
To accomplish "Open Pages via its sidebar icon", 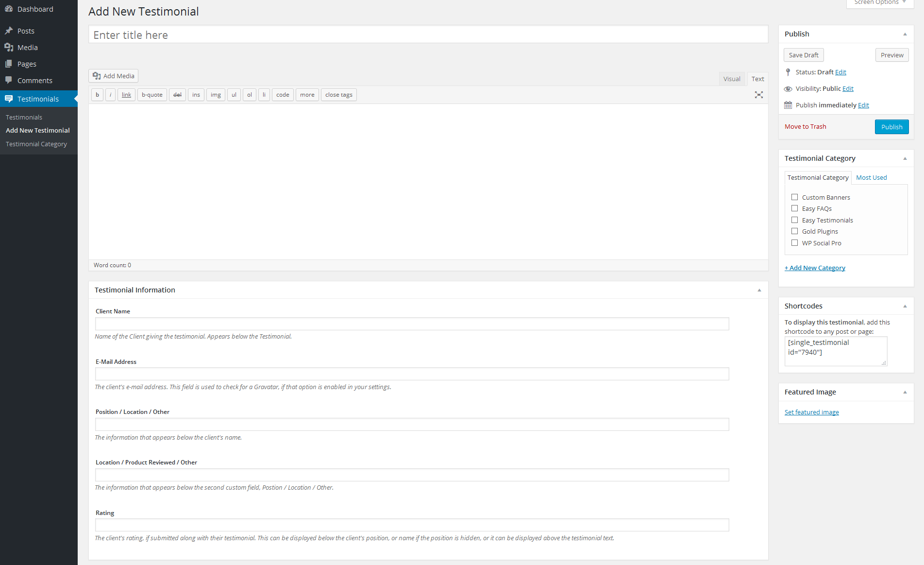I will (x=9, y=64).
